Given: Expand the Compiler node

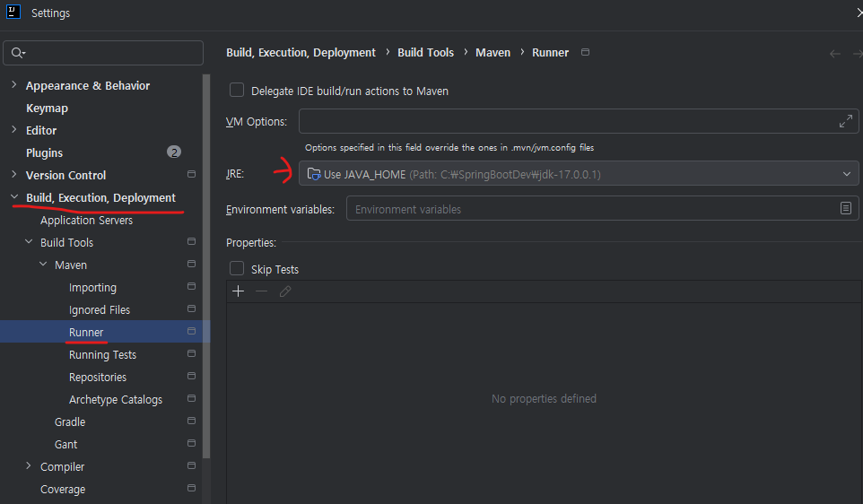Looking at the screenshot, I should tap(29, 466).
